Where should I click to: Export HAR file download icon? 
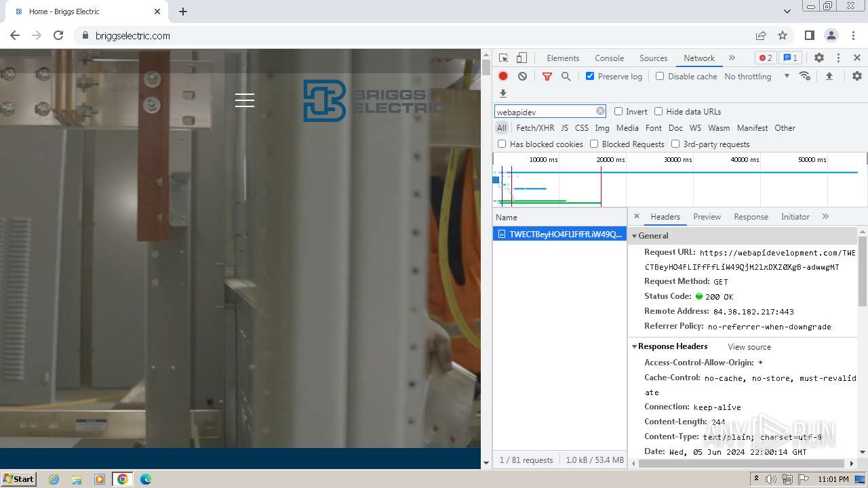point(503,94)
